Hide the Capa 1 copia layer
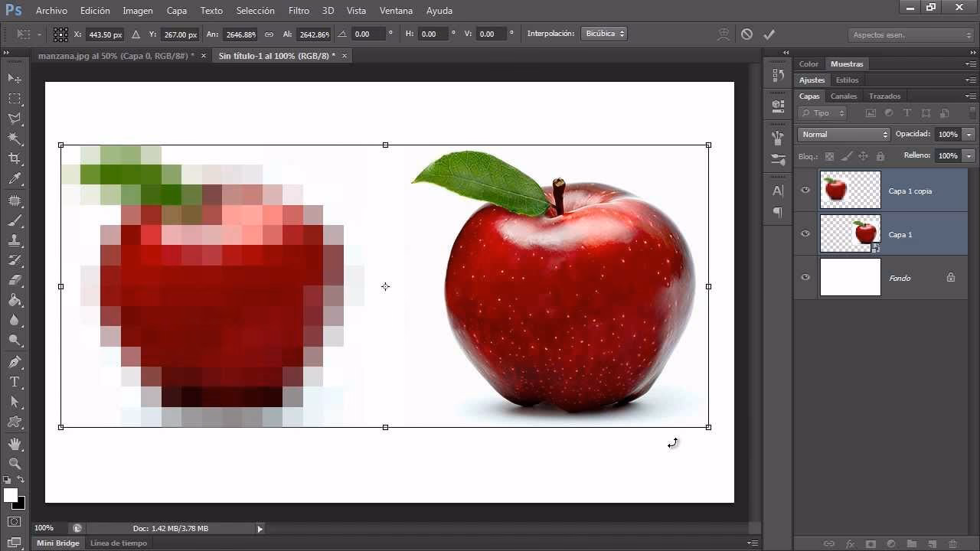 [x=805, y=190]
